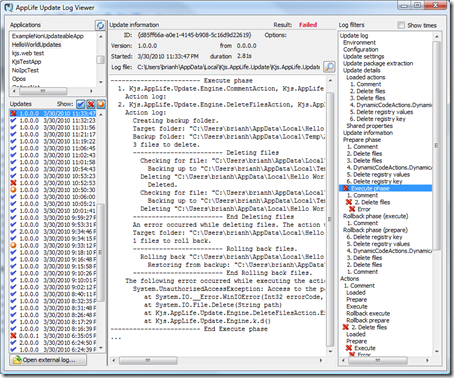This screenshot has width=454, height=378.
Task: Select orange-marked update 3/30/2010 10:50:30
Action: pos(53,190)
